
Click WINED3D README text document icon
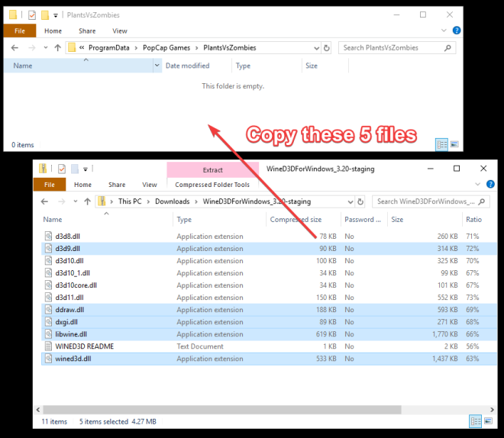[x=48, y=346]
